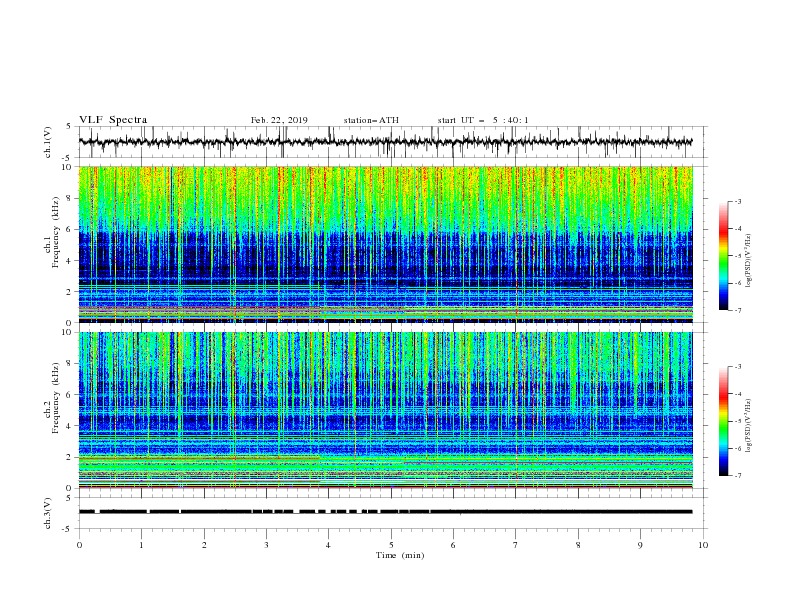Click the "8" kHz tick on ch.2 frequency axis

click(x=70, y=364)
